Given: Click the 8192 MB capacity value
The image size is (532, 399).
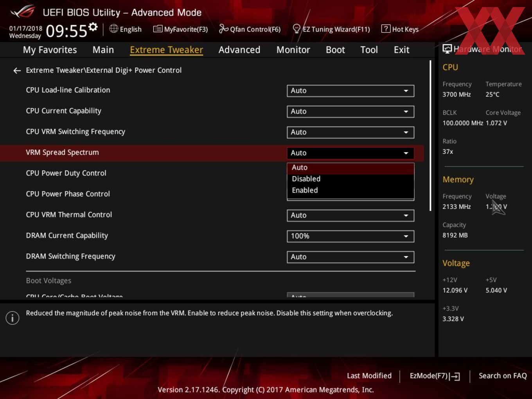Looking at the screenshot, I should 455,235.
